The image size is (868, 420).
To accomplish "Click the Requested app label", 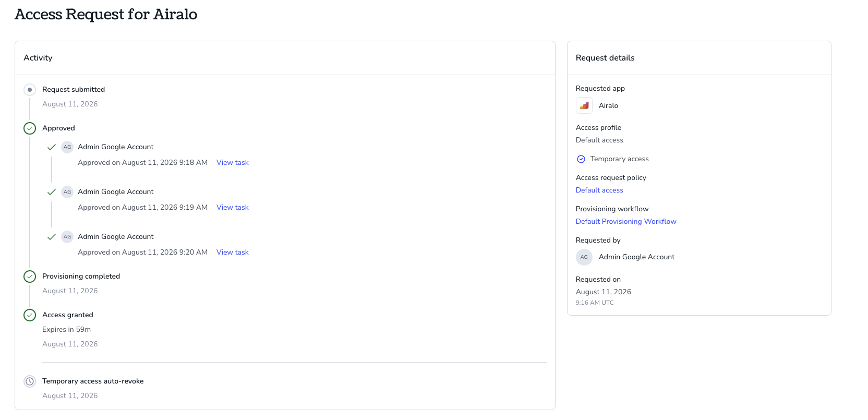I will click(x=600, y=89).
